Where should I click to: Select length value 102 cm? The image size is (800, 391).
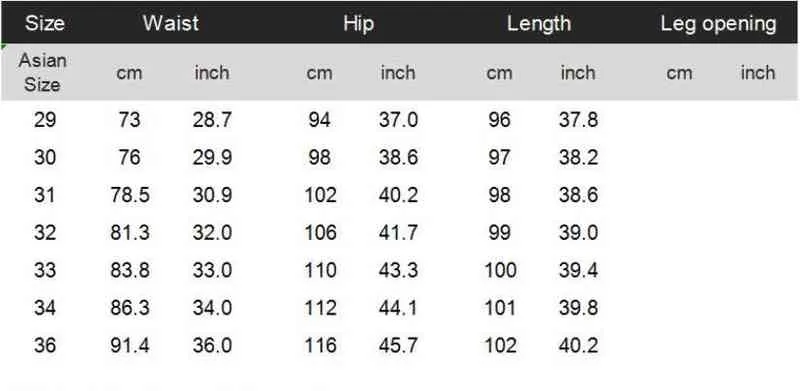coord(501,346)
